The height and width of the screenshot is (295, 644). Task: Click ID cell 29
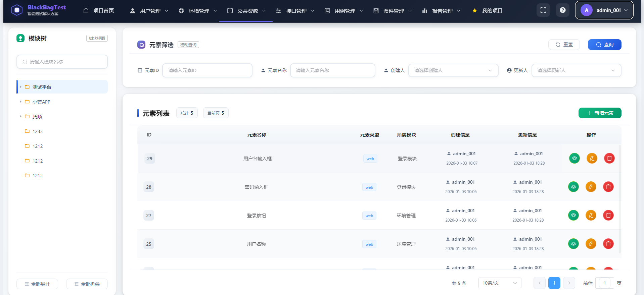point(150,159)
